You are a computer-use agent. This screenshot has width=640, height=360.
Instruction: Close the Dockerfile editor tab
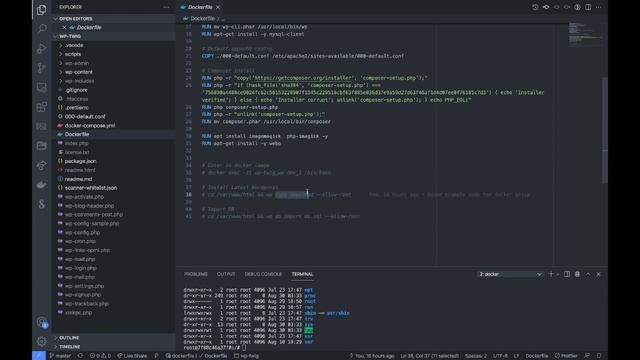coord(218,7)
